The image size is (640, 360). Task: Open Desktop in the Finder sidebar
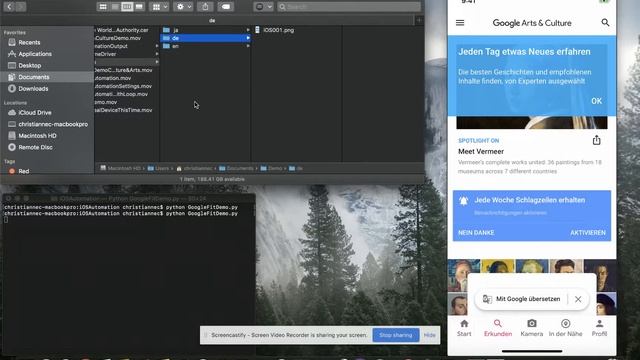pos(29,65)
